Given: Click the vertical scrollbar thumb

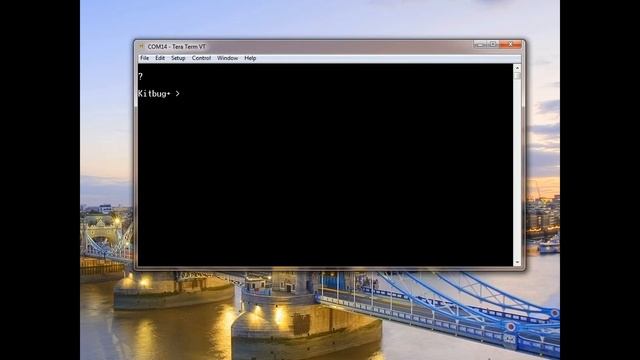Looking at the screenshot, I should coord(517,76).
